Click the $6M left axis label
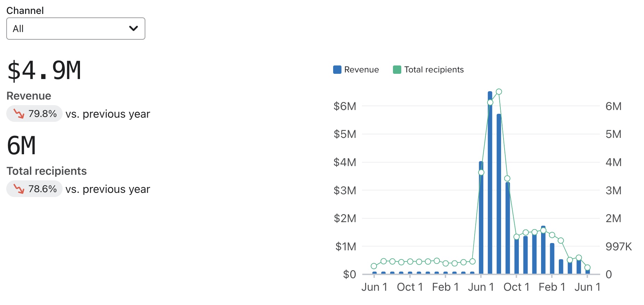 point(345,106)
